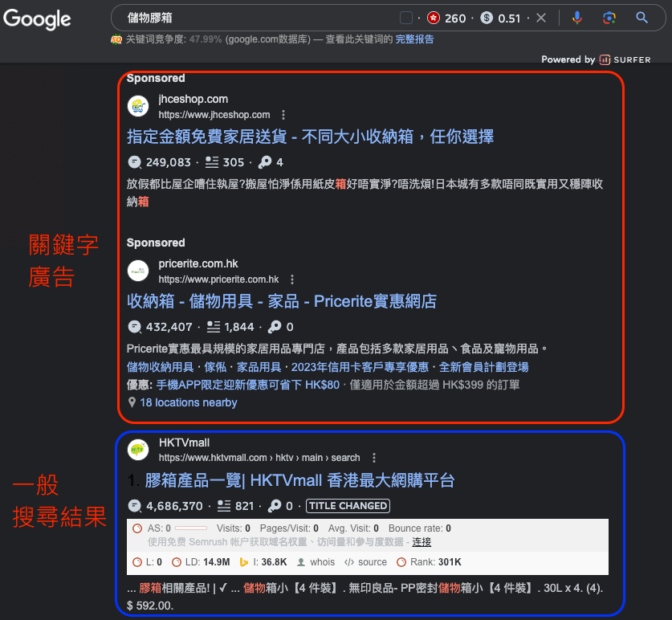
Task: Click the search magnifying glass icon
Action: [x=642, y=18]
